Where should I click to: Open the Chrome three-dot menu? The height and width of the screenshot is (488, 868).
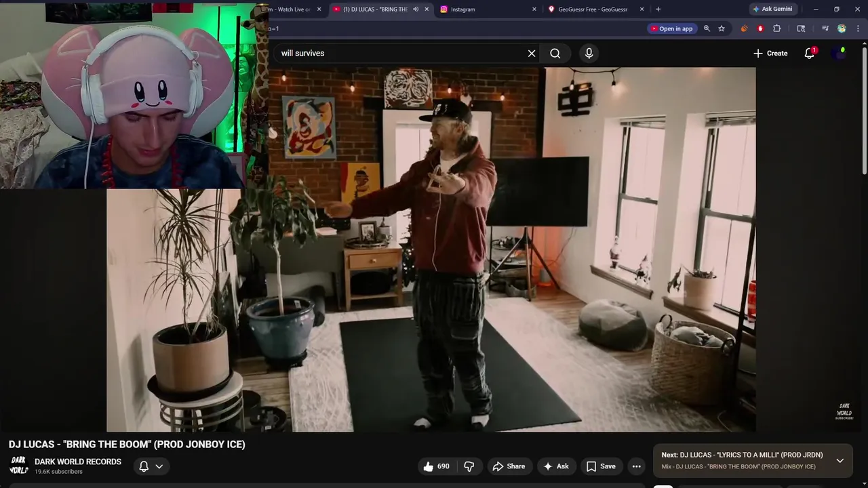[x=858, y=28]
